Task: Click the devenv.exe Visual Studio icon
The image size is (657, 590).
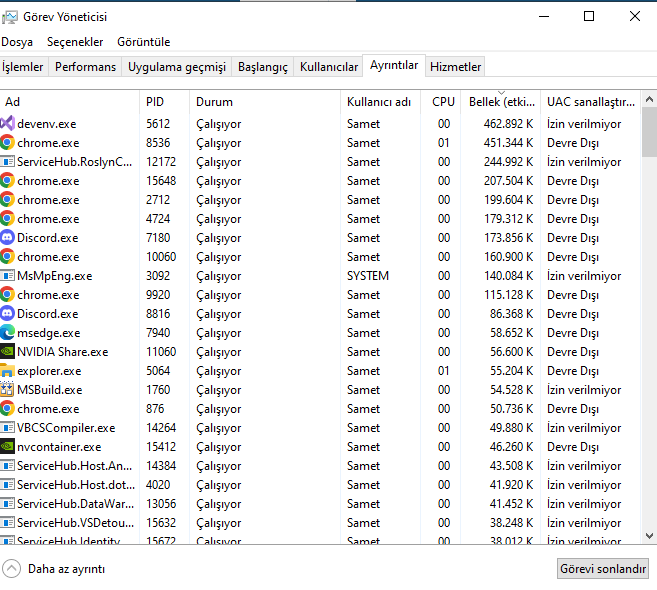Action: (8, 124)
